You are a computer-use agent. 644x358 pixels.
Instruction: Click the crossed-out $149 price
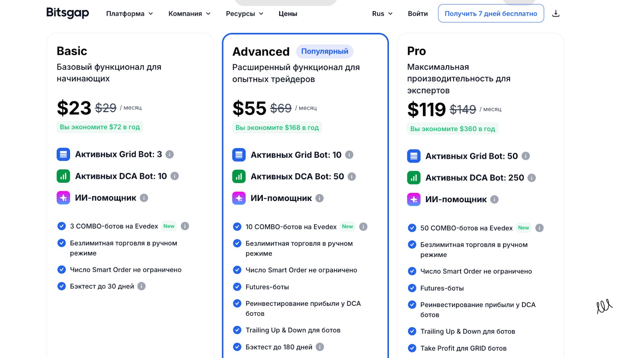463,110
